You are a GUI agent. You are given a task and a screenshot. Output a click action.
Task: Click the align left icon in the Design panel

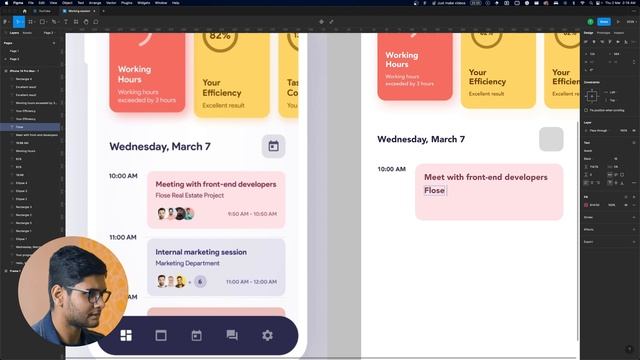586,42
